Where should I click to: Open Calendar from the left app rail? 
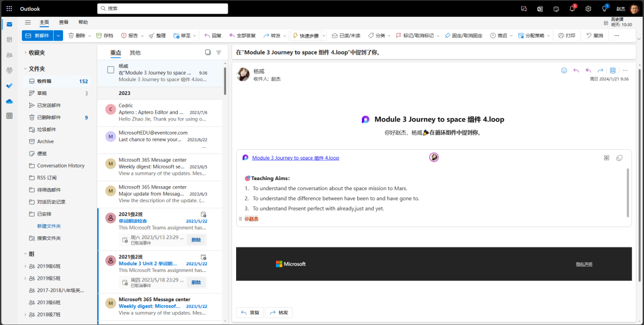coord(10,39)
